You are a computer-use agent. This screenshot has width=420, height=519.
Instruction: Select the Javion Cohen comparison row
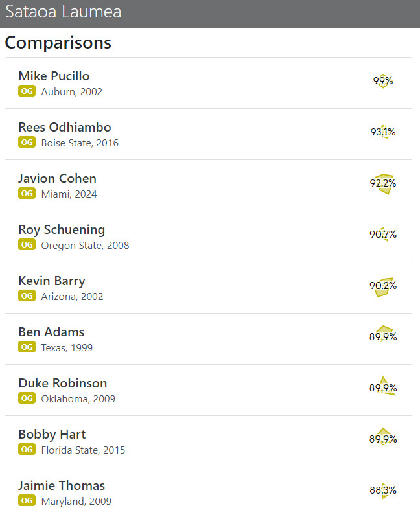[x=208, y=185]
